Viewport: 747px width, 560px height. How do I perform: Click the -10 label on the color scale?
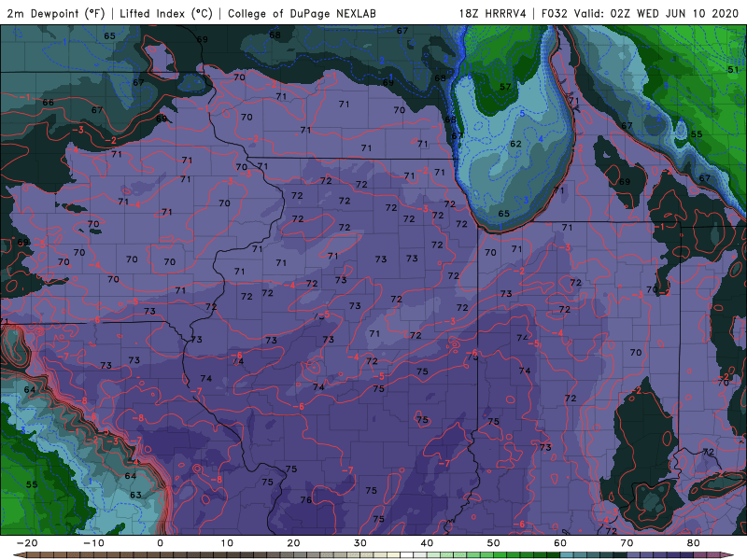93,543
